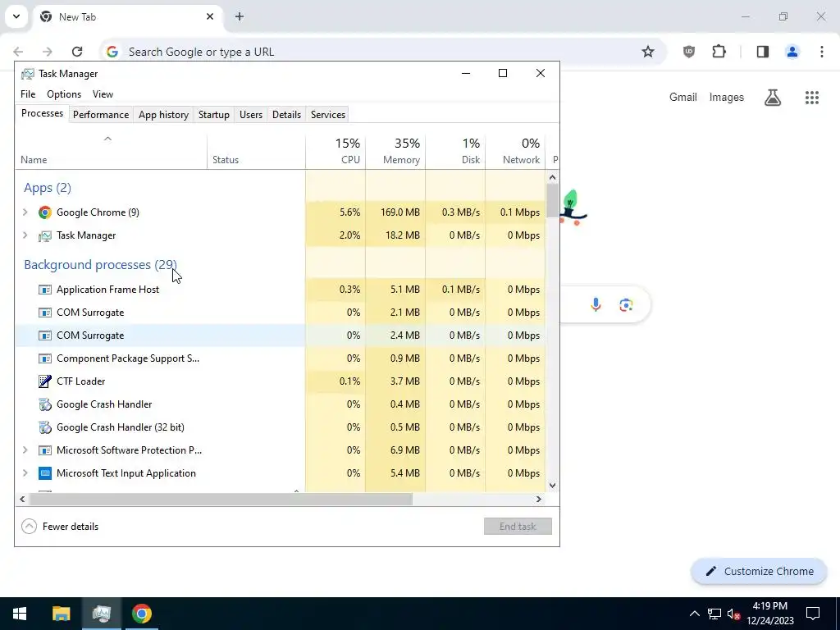Switch to the App history tab
840x630 pixels.
[x=163, y=115]
